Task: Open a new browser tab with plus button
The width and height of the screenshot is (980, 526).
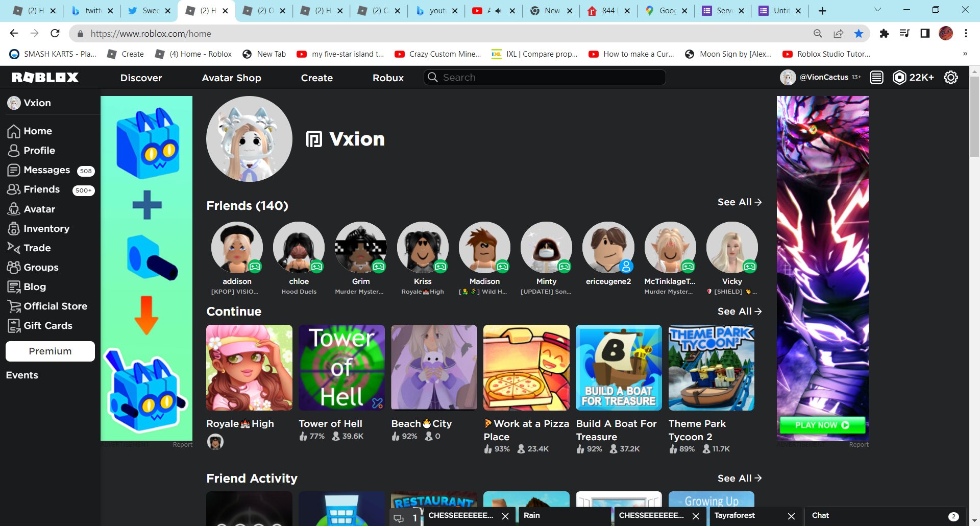Action: coord(822,11)
